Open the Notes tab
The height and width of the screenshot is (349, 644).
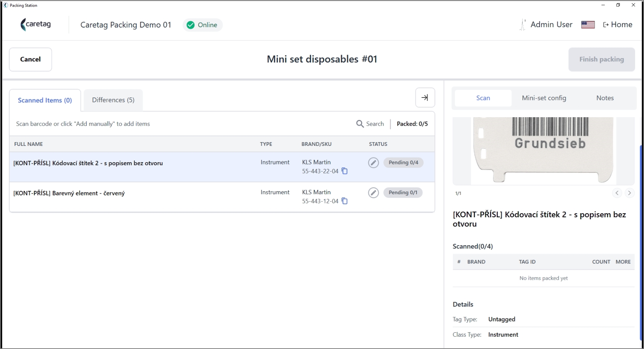point(605,98)
